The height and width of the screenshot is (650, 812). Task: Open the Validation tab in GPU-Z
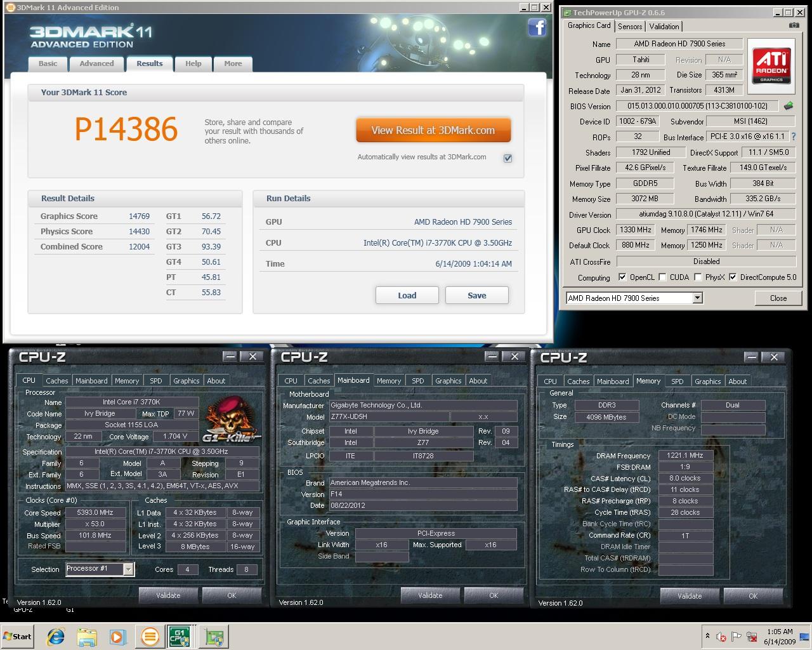point(664,26)
